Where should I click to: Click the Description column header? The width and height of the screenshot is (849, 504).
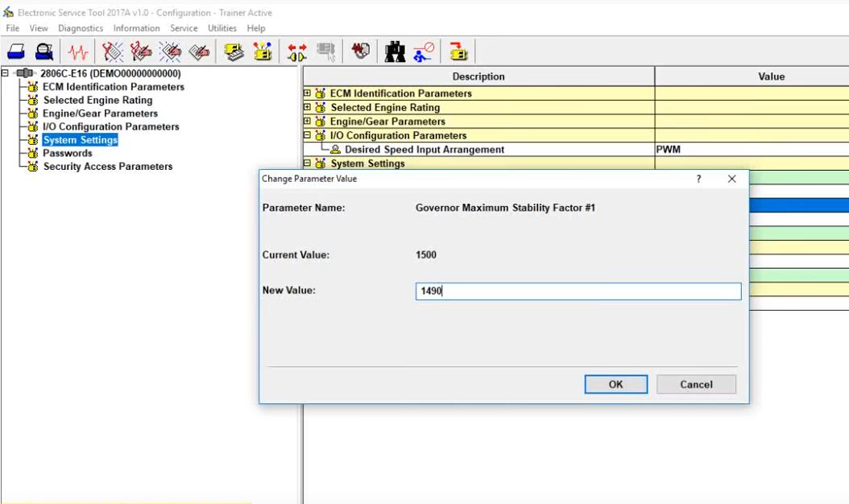pos(478,76)
